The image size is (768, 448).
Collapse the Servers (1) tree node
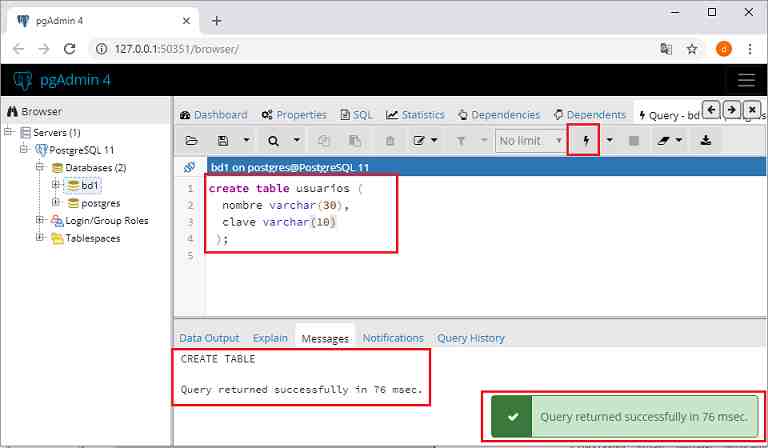(x=8, y=132)
